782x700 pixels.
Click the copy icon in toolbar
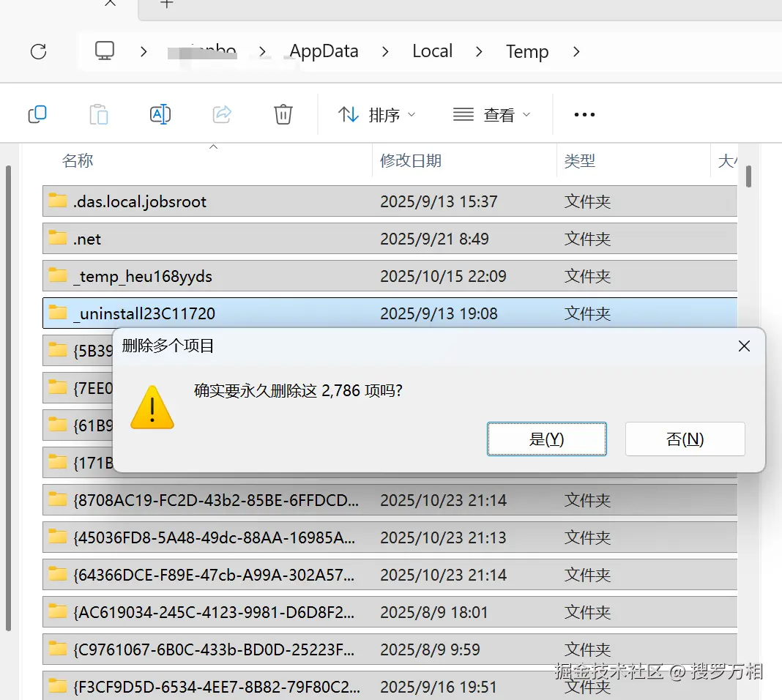(37, 114)
